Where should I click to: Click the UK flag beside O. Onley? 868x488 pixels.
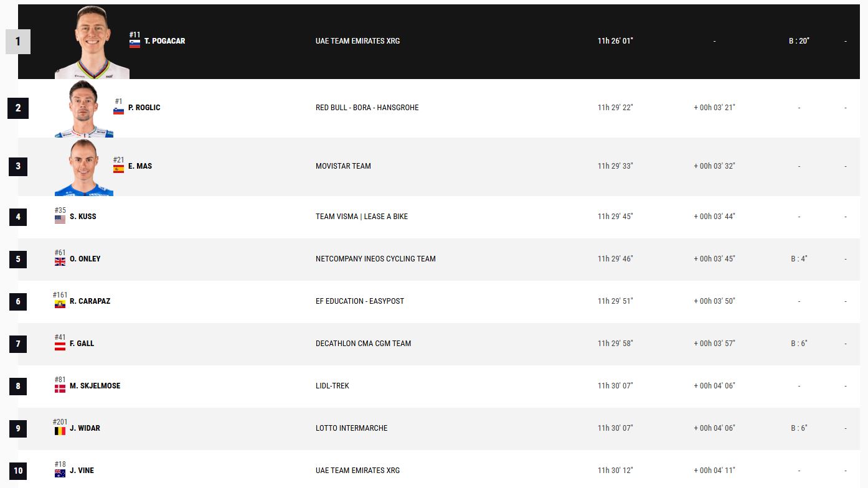click(x=60, y=262)
